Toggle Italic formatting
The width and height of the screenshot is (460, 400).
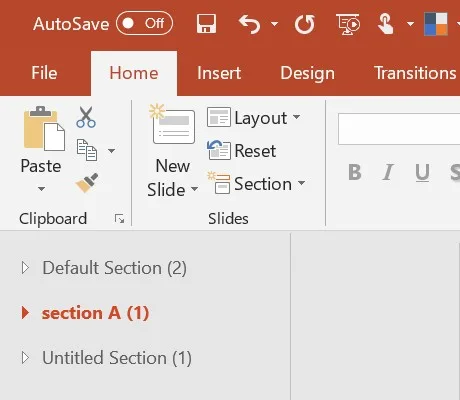click(x=388, y=172)
